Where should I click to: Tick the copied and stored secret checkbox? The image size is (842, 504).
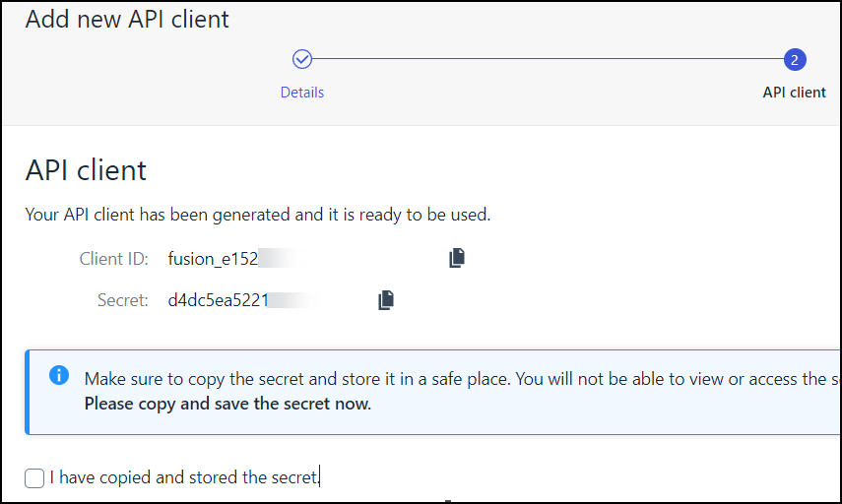(x=34, y=478)
